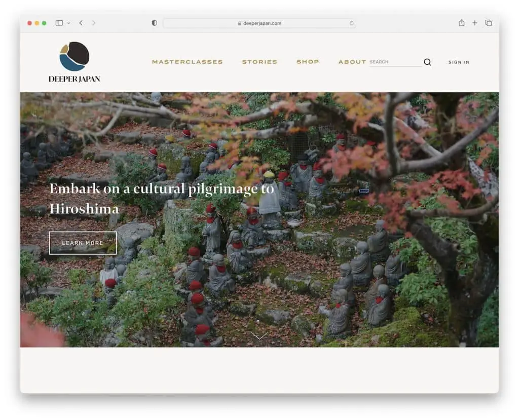
Task: Go back with the browser back arrow
Action: click(x=81, y=23)
